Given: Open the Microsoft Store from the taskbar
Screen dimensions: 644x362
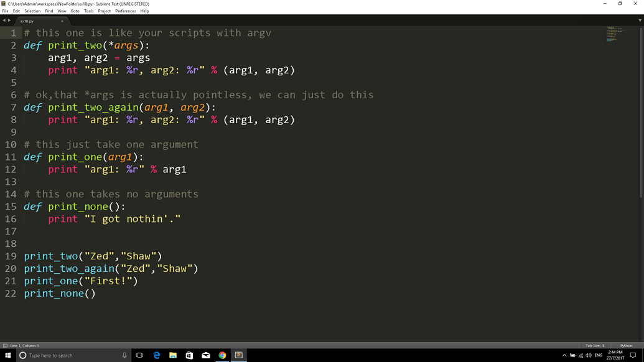Looking at the screenshot, I should click(x=189, y=355).
